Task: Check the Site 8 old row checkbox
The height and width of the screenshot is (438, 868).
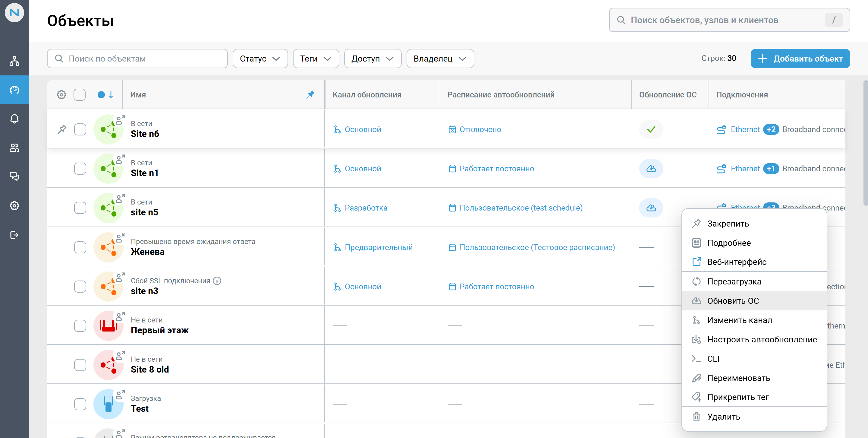Action: click(80, 365)
